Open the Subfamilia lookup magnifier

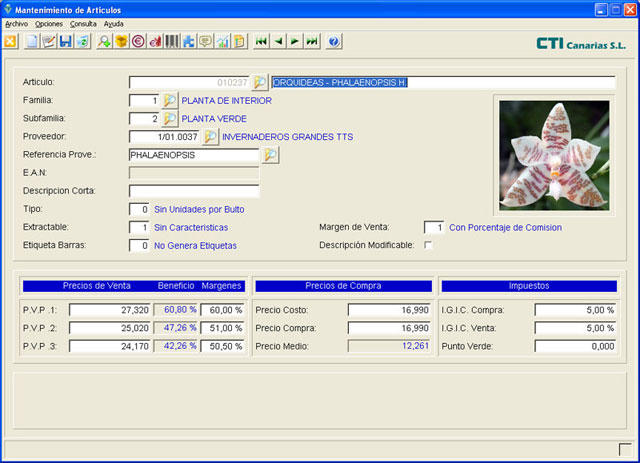coord(170,119)
